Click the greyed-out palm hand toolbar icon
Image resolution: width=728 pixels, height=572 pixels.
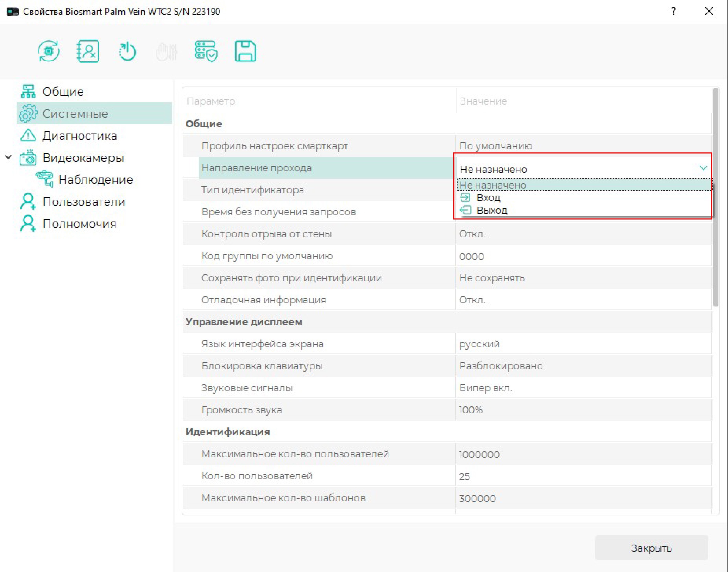coord(167,52)
